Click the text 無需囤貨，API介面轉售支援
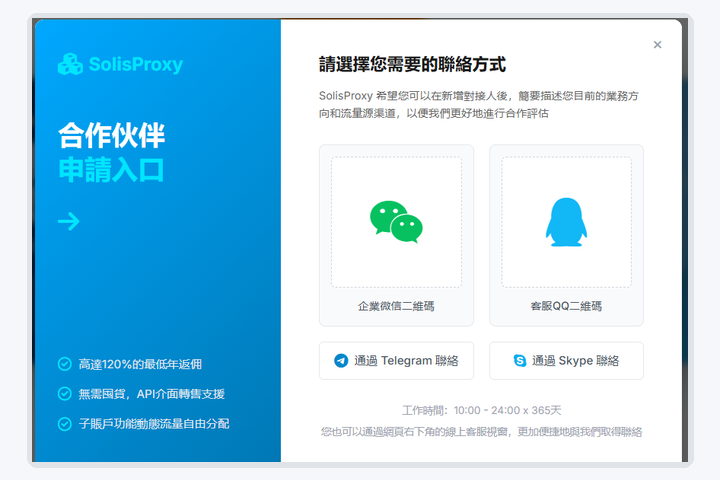This screenshot has height=480, width=720. [x=152, y=394]
